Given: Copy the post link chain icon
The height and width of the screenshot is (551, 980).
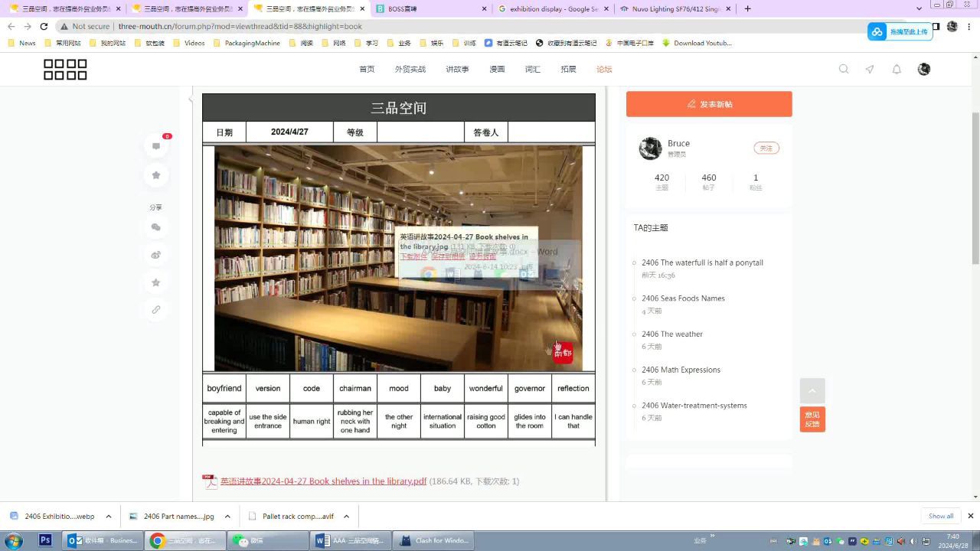Looking at the screenshot, I should [156, 310].
